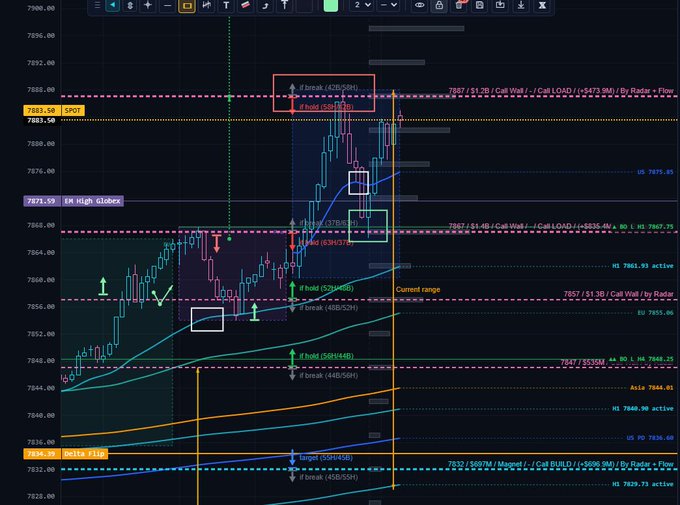
Task: Click the H1 7840.90 active label
Action: coord(643,409)
